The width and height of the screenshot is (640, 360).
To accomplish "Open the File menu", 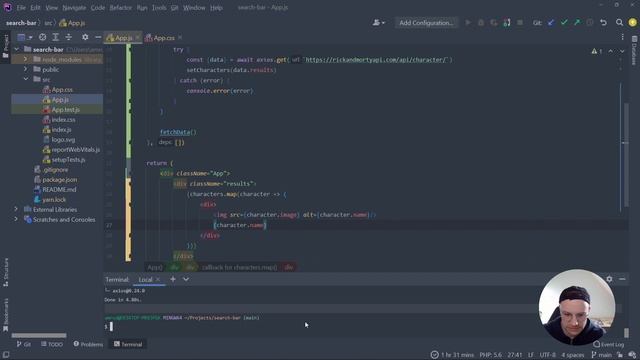I will click(x=21, y=7).
